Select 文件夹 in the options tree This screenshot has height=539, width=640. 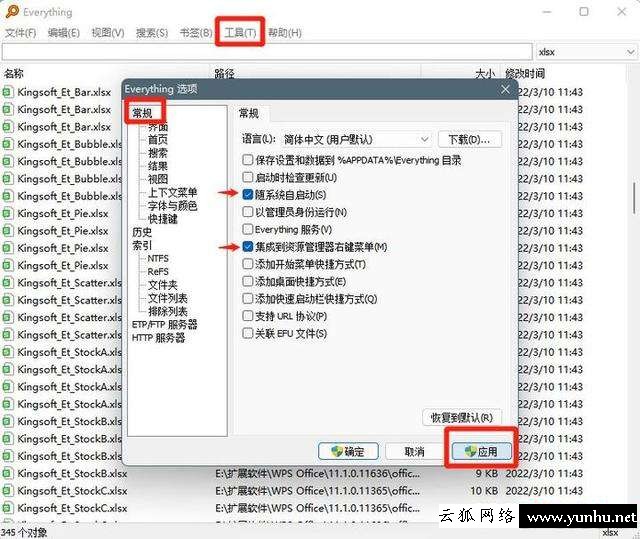tap(163, 285)
